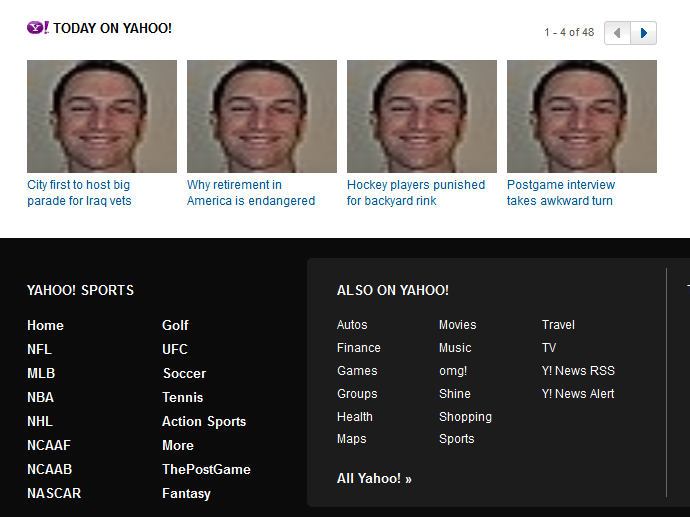Open the NCAAF section
Image resolution: width=690 pixels, height=517 pixels.
49,445
